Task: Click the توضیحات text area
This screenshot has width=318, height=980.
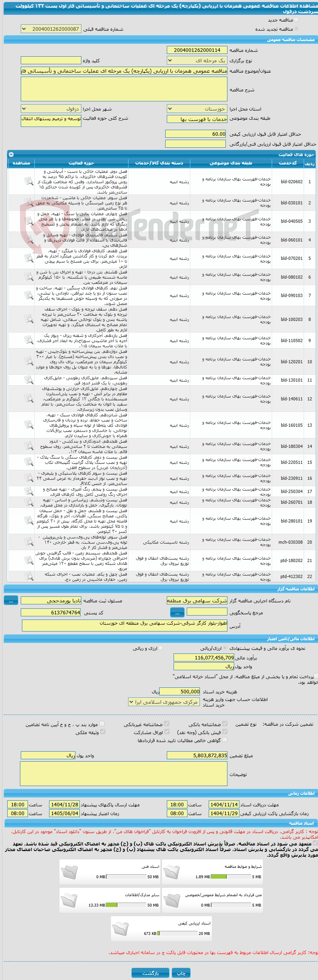Action: 124,774
